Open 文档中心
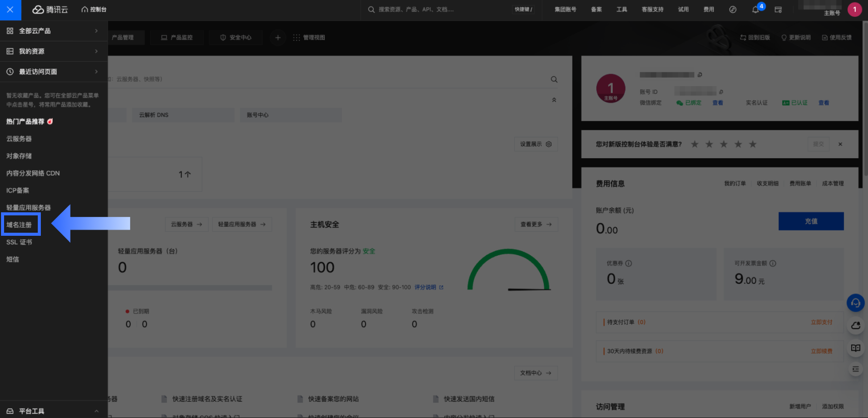The image size is (868, 418). (536, 373)
